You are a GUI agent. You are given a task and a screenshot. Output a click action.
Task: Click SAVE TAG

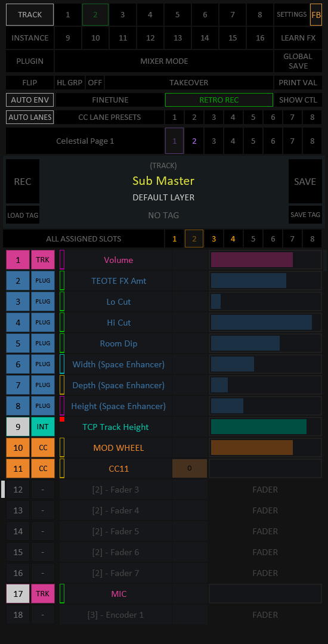click(x=305, y=215)
